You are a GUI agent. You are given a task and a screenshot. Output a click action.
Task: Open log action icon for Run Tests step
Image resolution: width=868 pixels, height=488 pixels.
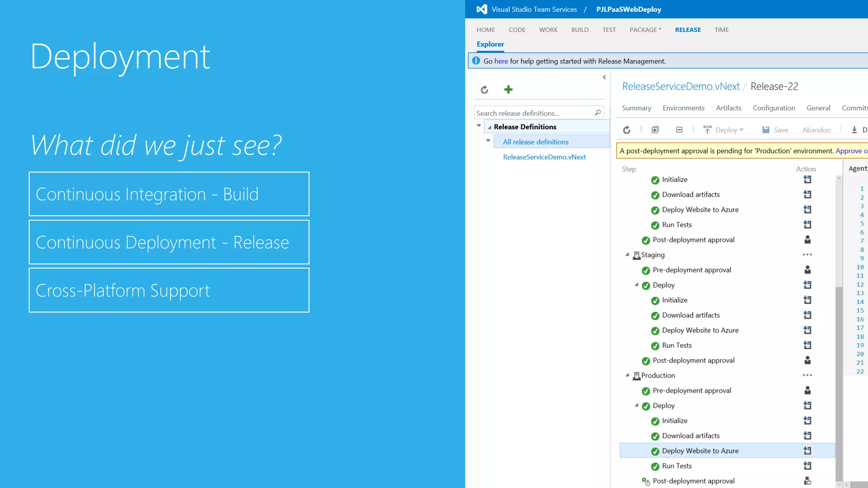(807, 225)
